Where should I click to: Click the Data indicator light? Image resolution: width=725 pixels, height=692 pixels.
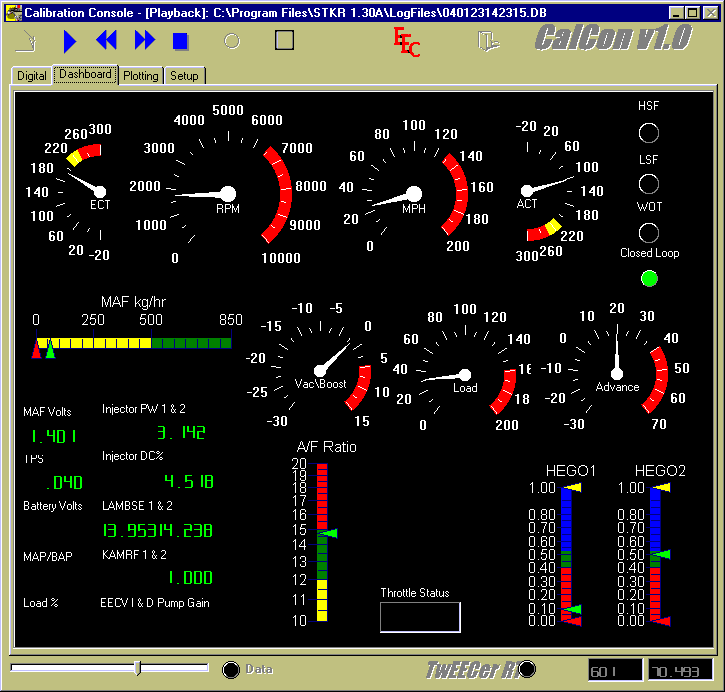coord(231,670)
